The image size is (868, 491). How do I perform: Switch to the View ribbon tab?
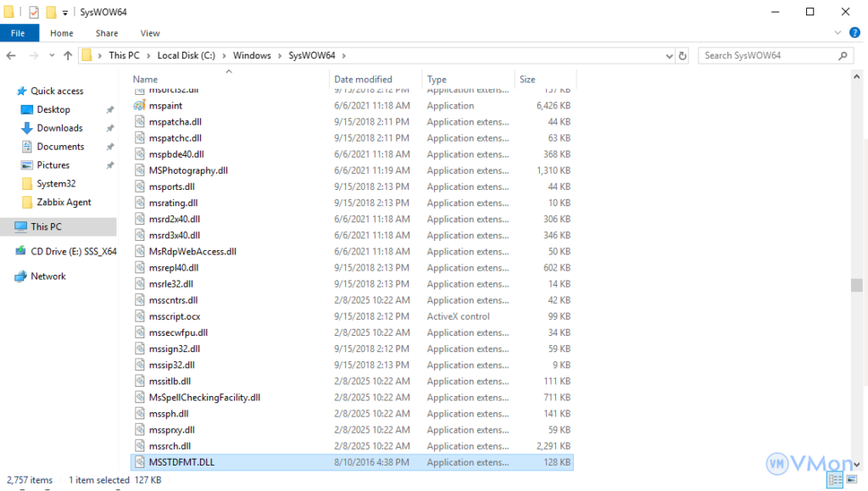pyautogui.click(x=150, y=33)
